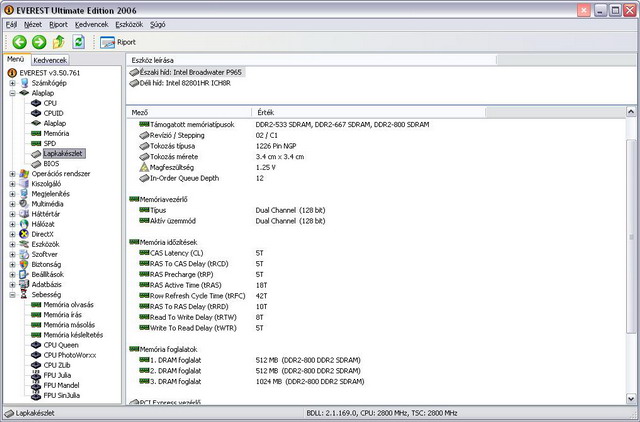Image resolution: width=640 pixels, height=422 pixels.
Task: Select the Lapkakészlet tree item
Action: [x=63, y=153]
